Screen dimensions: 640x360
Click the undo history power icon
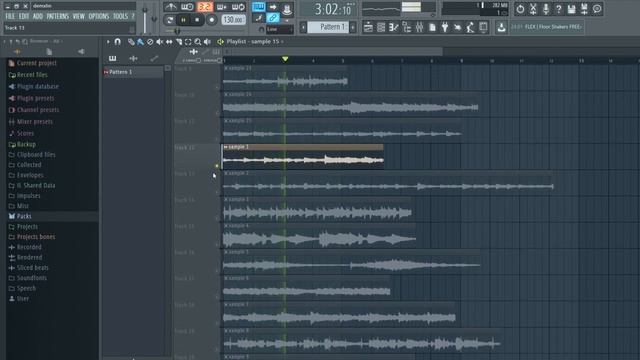[x=520, y=9]
